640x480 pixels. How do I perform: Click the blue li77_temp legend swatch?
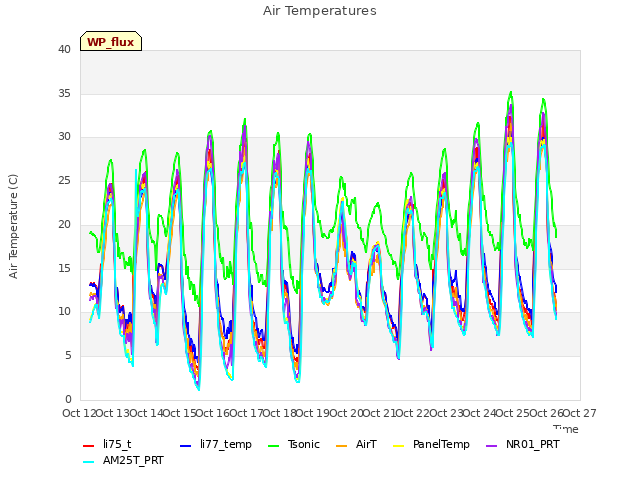(186, 445)
